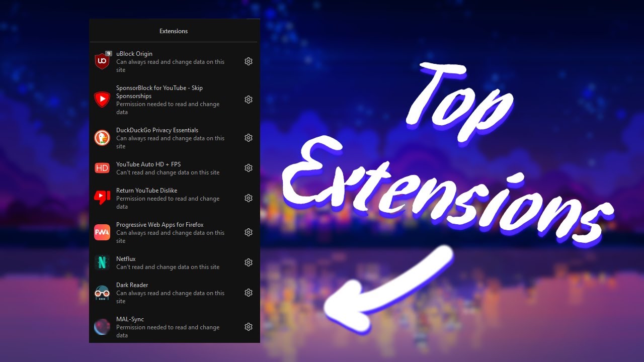Open settings gear for Return YouTube Dislike
This screenshot has width=644, height=362.
(x=249, y=198)
